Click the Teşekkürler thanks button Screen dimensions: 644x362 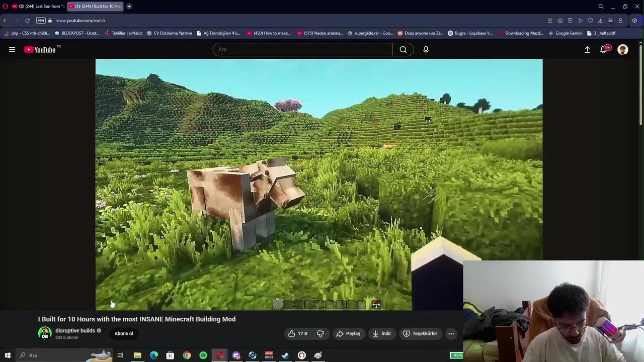pos(420,333)
